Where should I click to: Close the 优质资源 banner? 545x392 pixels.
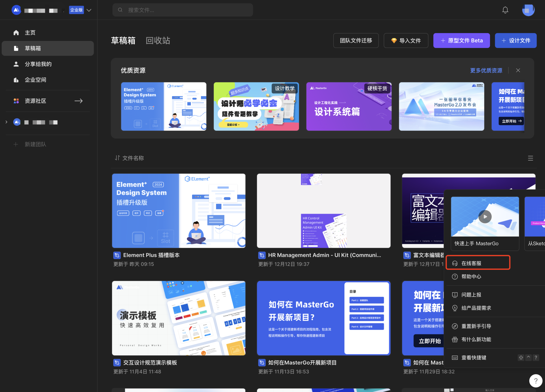(518, 70)
